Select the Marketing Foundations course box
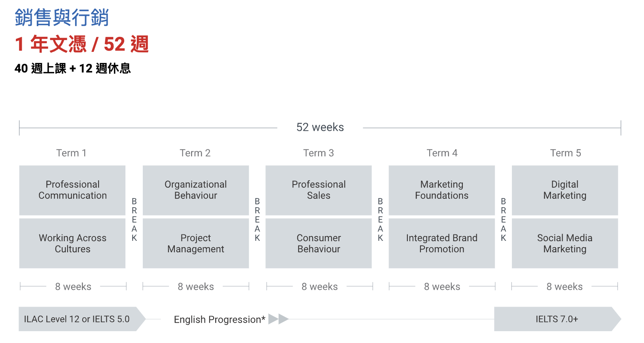The height and width of the screenshot is (343, 644). click(x=441, y=190)
